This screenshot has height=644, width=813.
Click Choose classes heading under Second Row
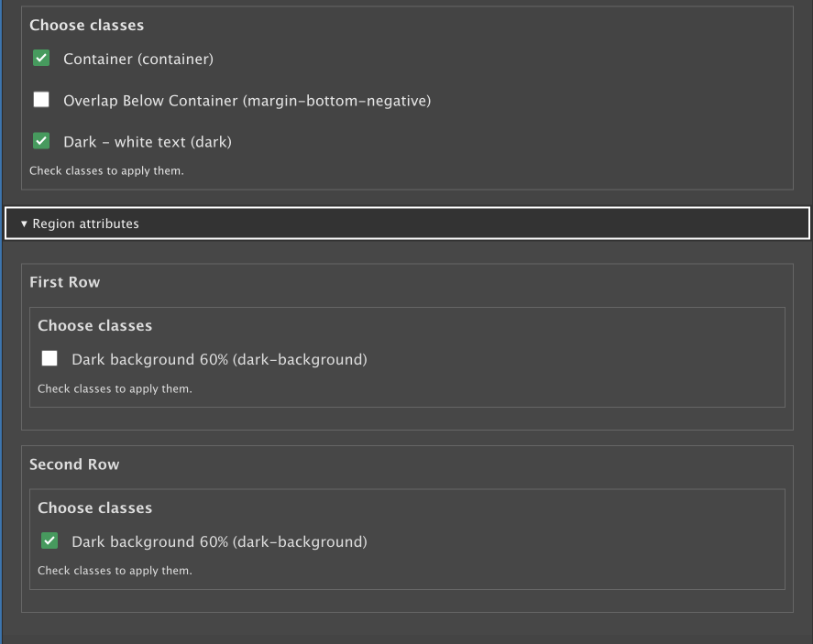point(94,508)
